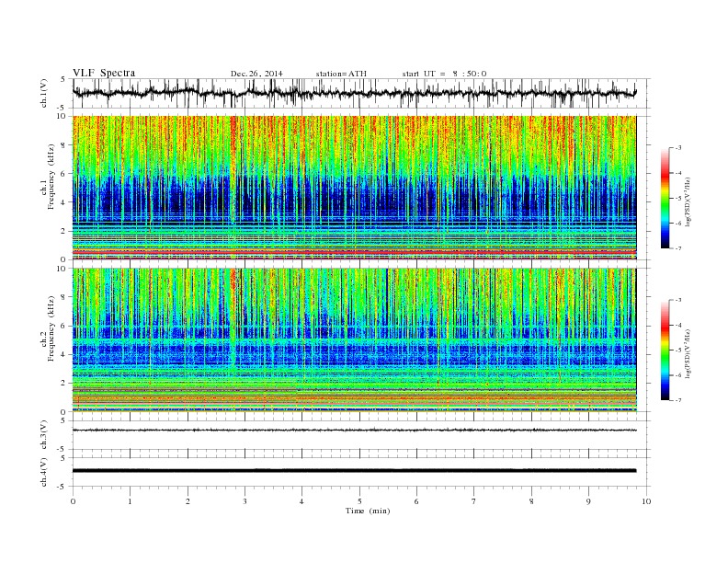Click the 'start UT = 8:50:0' label
The width and height of the screenshot is (728, 563).
[x=444, y=74]
